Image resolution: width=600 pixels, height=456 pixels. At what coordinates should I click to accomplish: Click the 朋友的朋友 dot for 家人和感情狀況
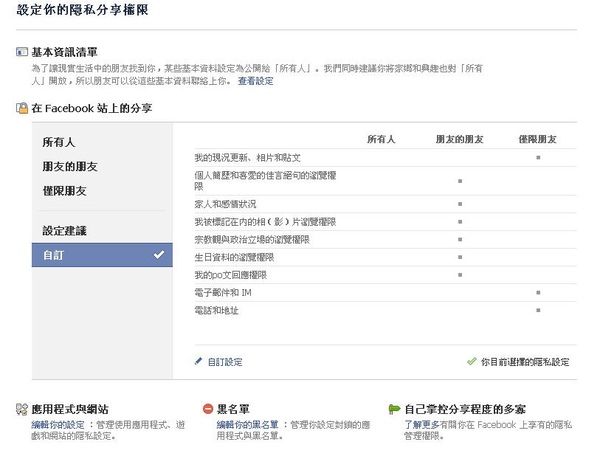[x=459, y=202]
